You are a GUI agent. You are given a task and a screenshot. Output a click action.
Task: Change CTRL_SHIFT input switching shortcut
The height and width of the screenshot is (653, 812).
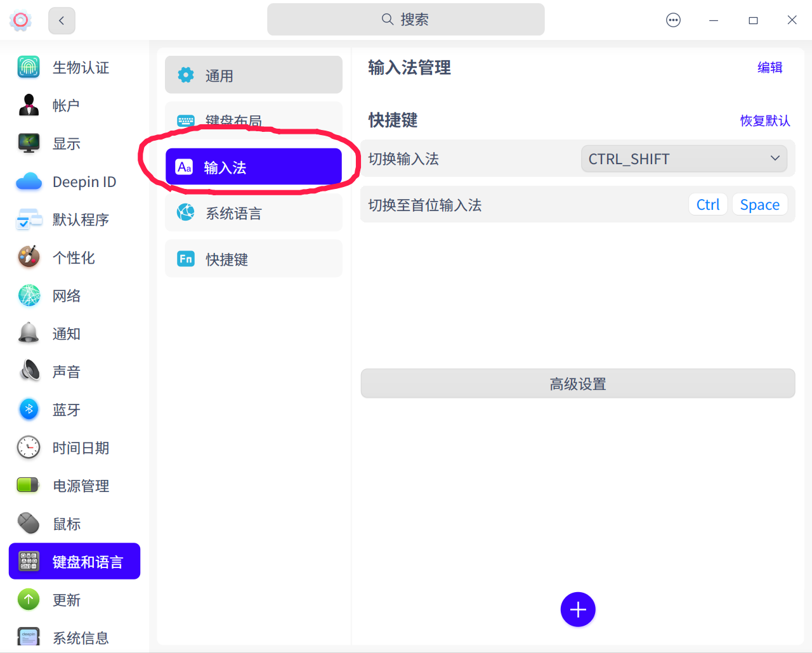tap(684, 158)
